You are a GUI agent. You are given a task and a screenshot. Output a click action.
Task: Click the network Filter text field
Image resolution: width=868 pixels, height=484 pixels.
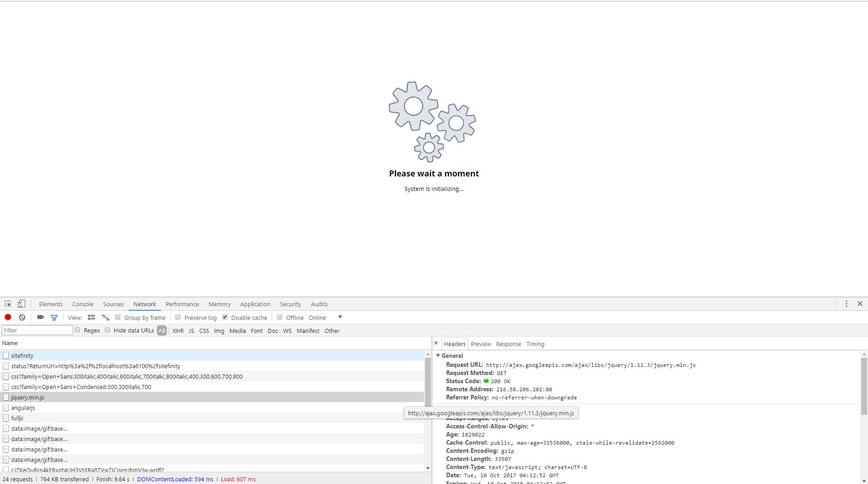(x=38, y=330)
